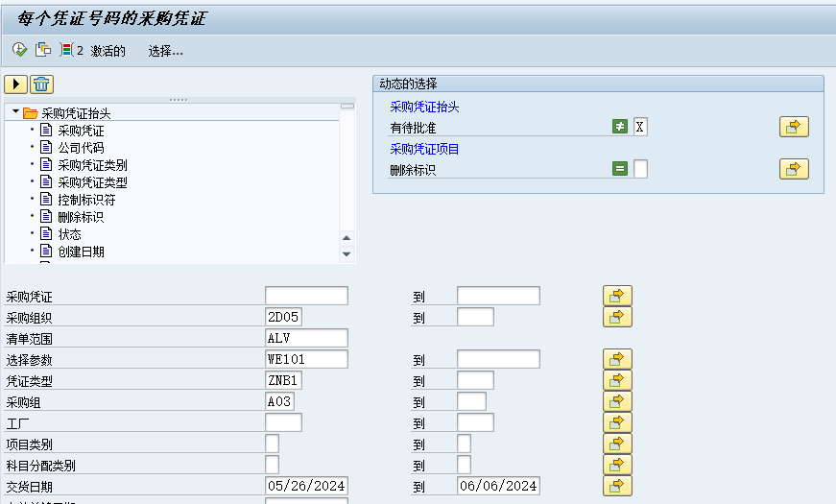The width and height of the screenshot is (836, 504).
Task: Open multiple selection for 科目分配类别
Action: 617,465
